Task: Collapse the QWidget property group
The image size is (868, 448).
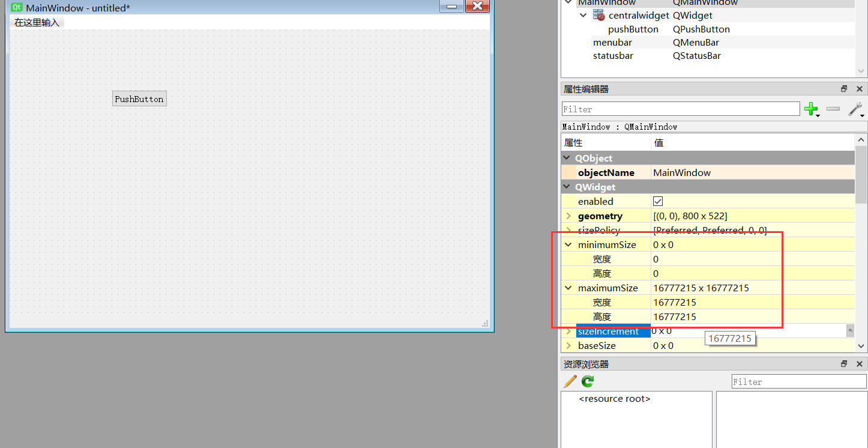Action: tap(567, 187)
